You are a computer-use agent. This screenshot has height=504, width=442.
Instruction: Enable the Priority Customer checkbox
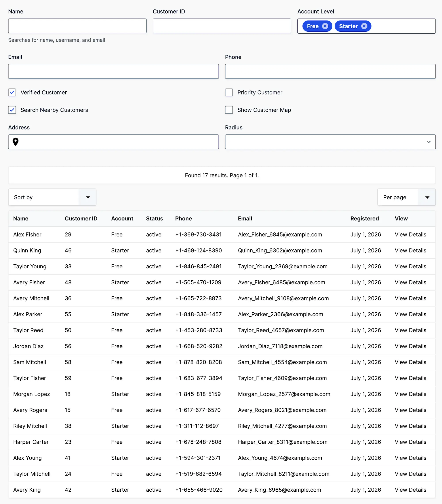pyautogui.click(x=229, y=92)
